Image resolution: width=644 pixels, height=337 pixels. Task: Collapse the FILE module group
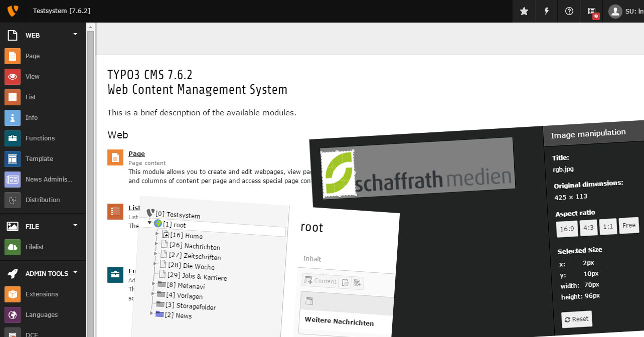point(75,226)
